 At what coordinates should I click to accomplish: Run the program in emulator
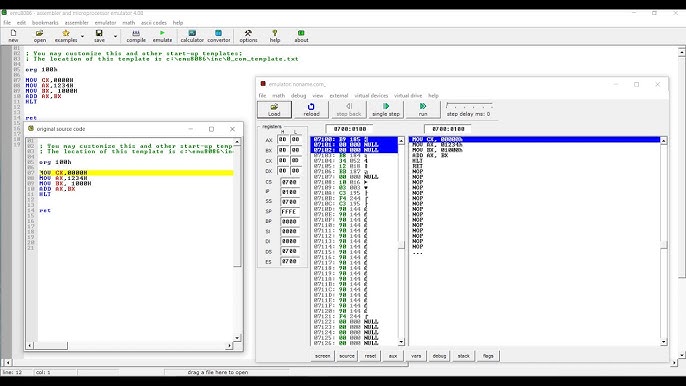click(x=423, y=109)
